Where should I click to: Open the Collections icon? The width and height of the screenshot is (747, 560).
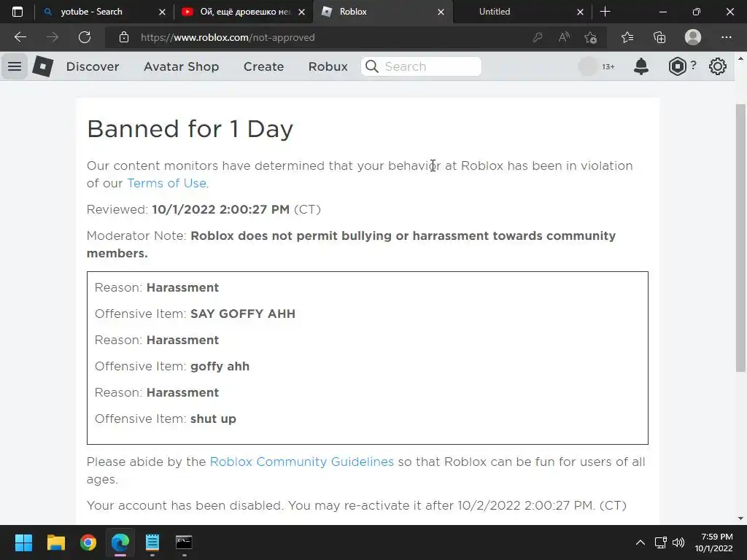(659, 37)
